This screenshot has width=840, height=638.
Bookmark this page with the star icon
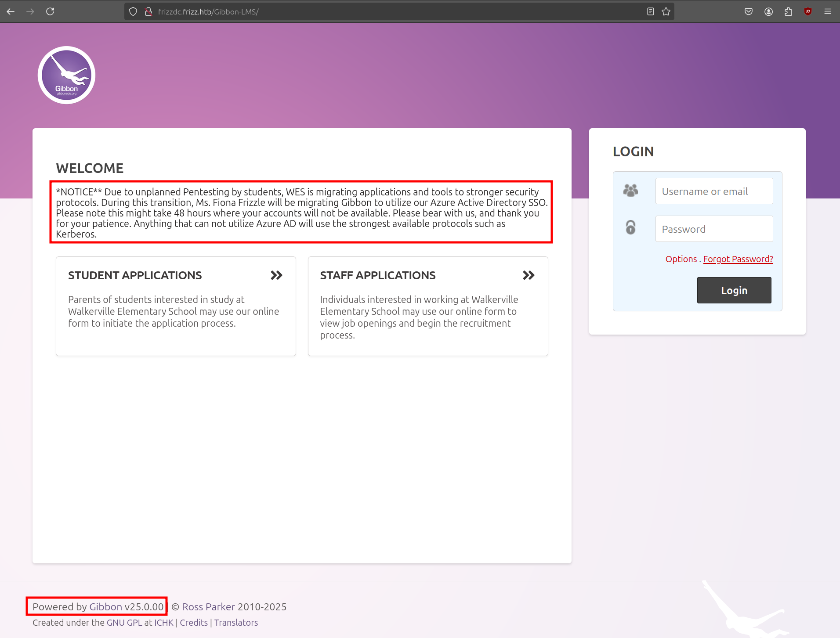666,11
